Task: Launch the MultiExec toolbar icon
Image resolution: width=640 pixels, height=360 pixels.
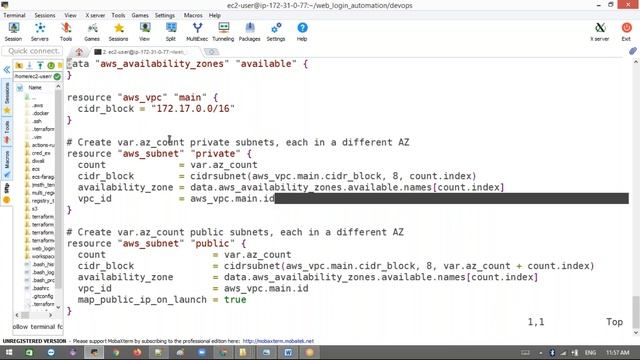Action: (x=197, y=31)
